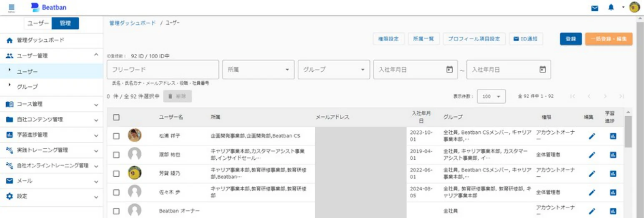Expand the メール section chevron
The height and width of the screenshot is (218, 644).
[x=96, y=182]
